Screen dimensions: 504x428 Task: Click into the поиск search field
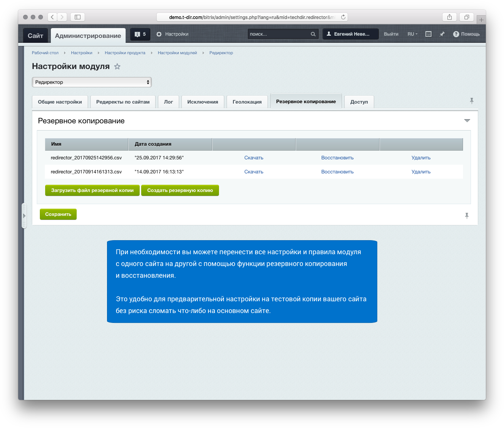click(279, 34)
